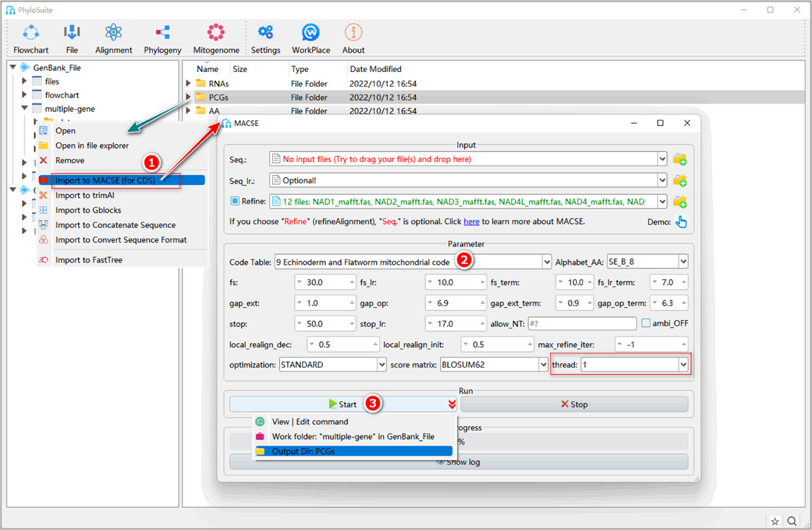This screenshot has height=530, width=812.
Task: Click the Demo hand pointer icon
Action: pyautogui.click(x=681, y=222)
